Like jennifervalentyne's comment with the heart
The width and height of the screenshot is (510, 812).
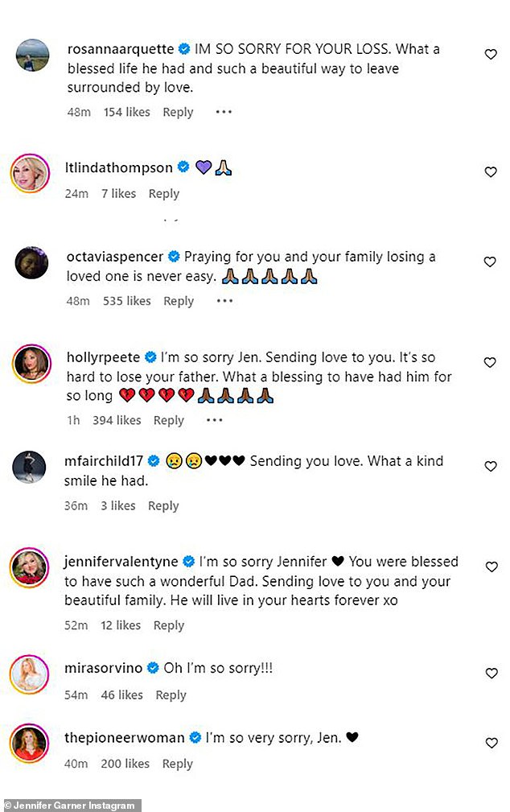(x=491, y=567)
